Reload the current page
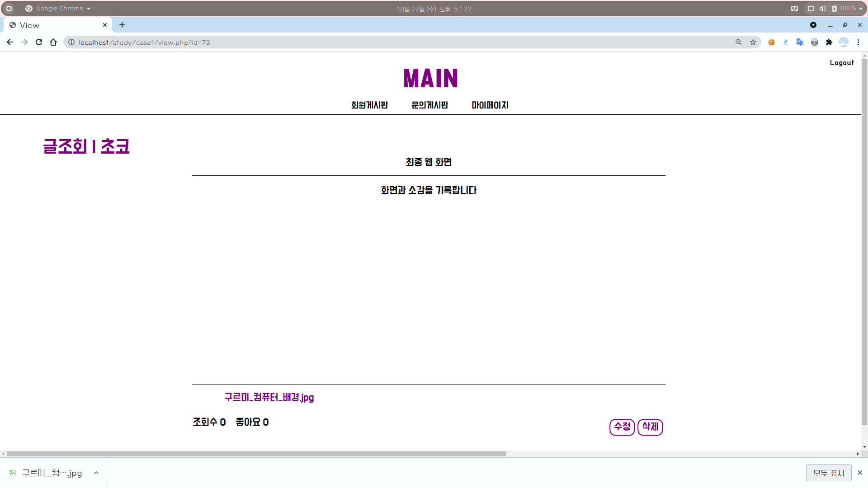The width and height of the screenshot is (868, 488). tap(39, 42)
